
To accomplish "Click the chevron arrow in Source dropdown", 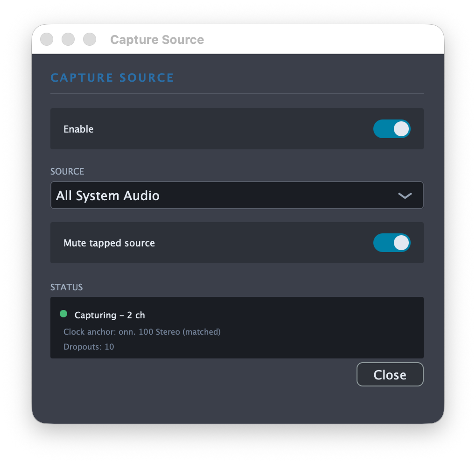I will click(x=405, y=196).
